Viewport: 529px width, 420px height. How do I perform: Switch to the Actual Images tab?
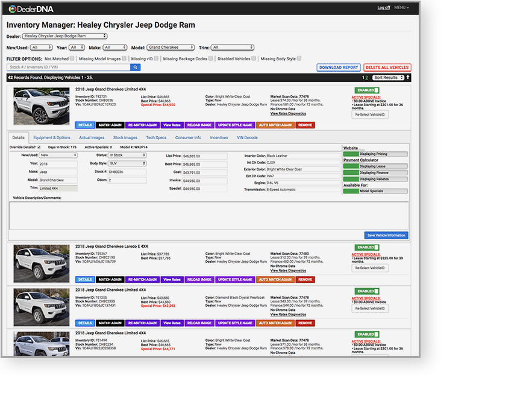92,137
